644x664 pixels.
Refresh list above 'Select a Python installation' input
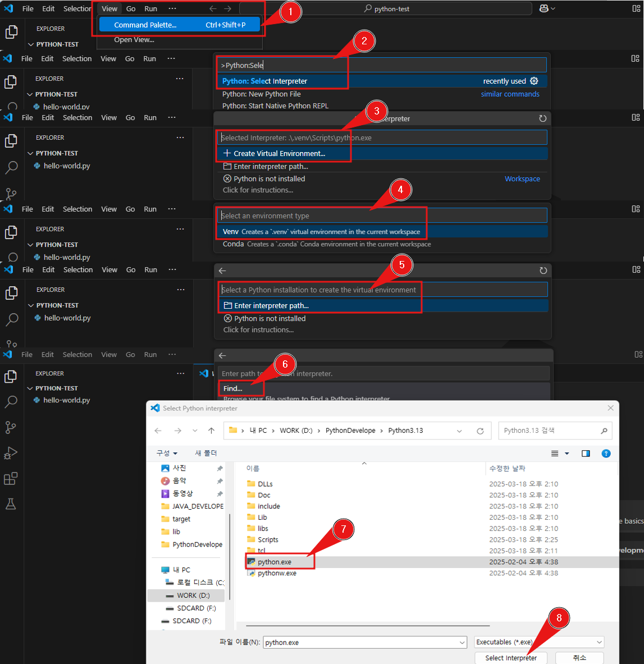click(543, 271)
